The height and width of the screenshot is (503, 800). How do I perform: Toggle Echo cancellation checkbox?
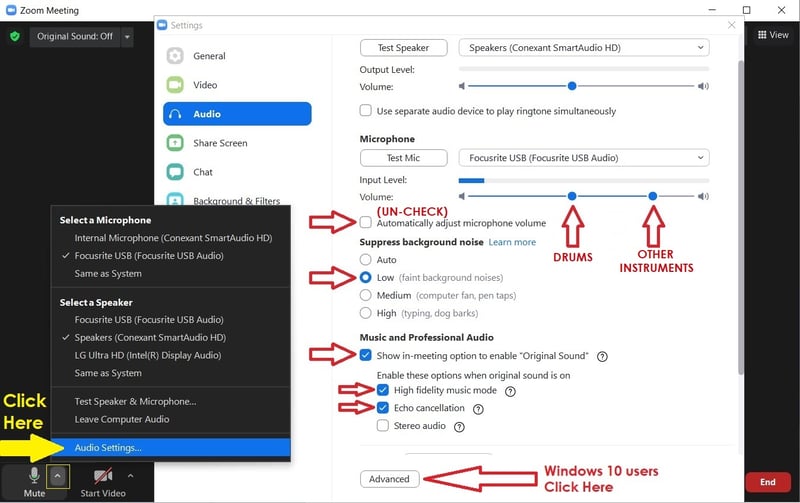click(x=383, y=408)
